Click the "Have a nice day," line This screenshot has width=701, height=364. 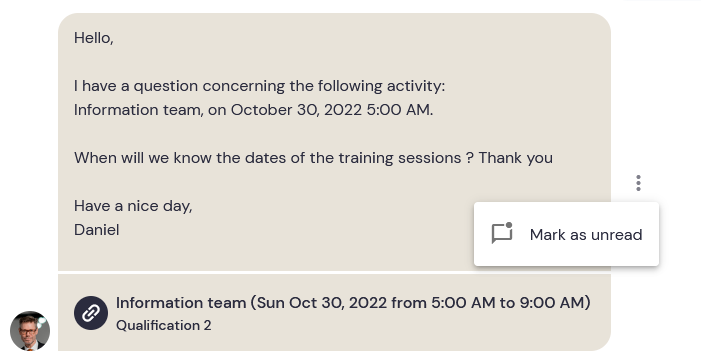pyautogui.click(x=133, y=206)
